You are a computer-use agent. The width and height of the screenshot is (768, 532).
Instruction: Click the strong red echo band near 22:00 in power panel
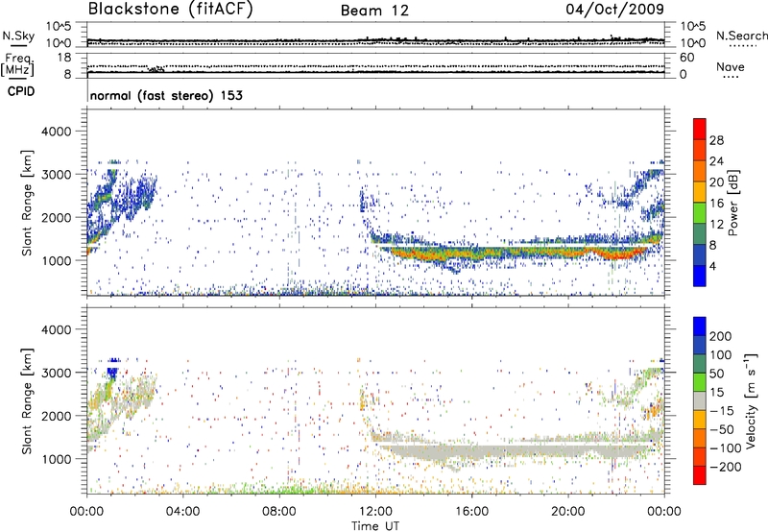[x=618, y=254]
